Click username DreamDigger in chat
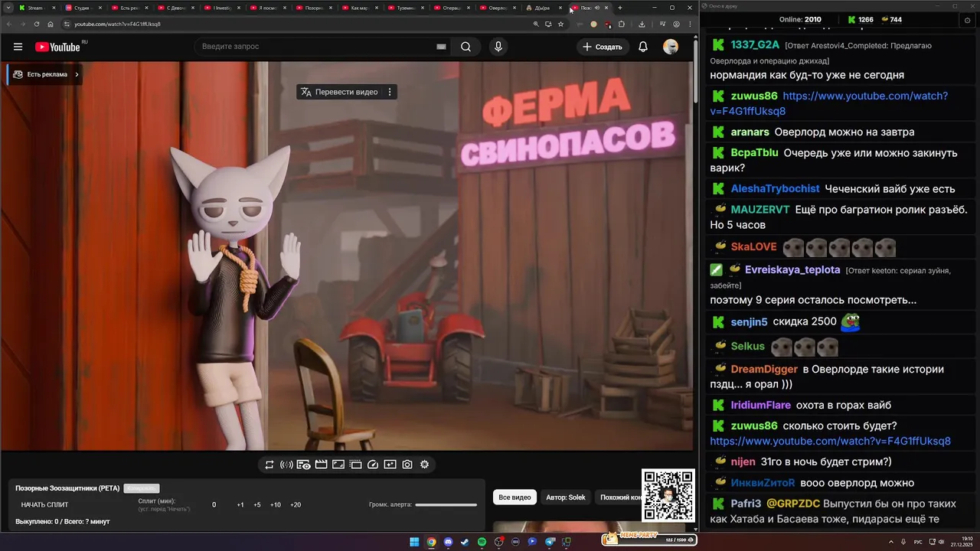This screenshot has height=551, width=980. 764,369
